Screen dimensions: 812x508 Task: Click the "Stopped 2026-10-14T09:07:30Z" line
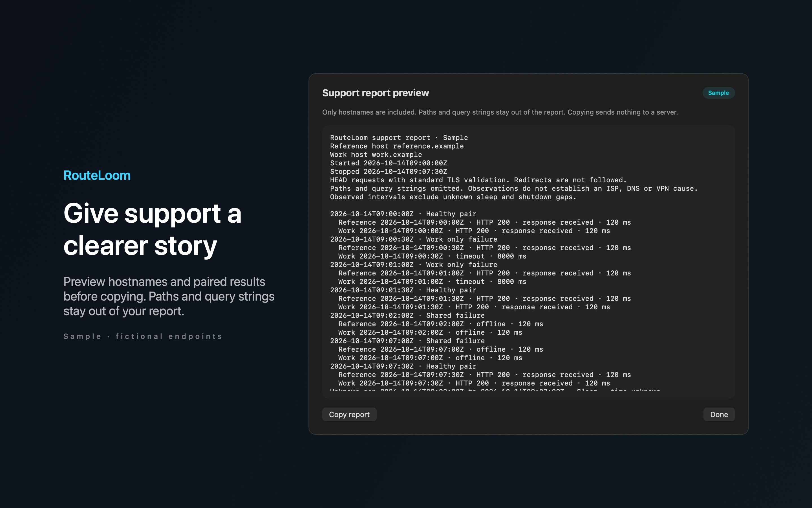click(x=389, y=171)
